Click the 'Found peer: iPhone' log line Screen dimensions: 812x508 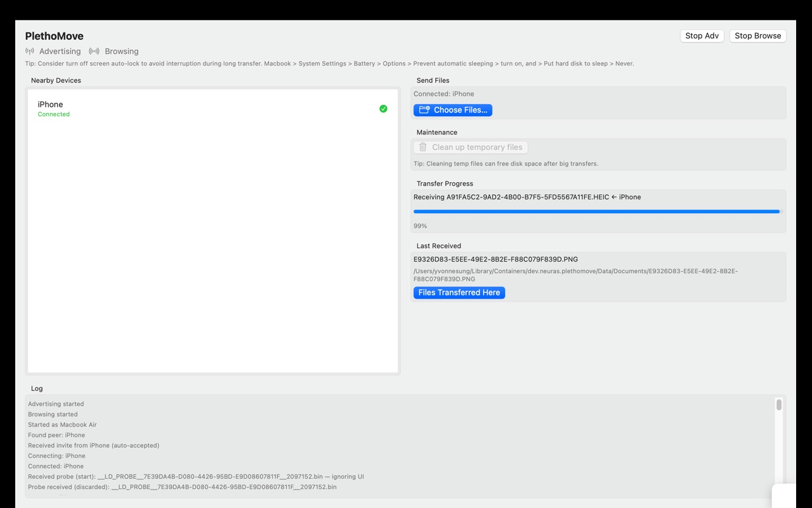56,435
